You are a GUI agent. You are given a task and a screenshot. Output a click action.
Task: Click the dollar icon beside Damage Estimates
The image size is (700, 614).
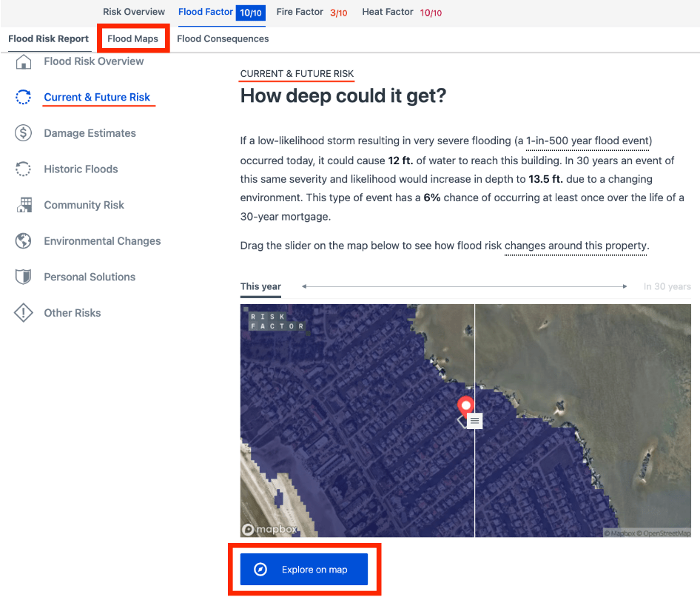point(23,133)
